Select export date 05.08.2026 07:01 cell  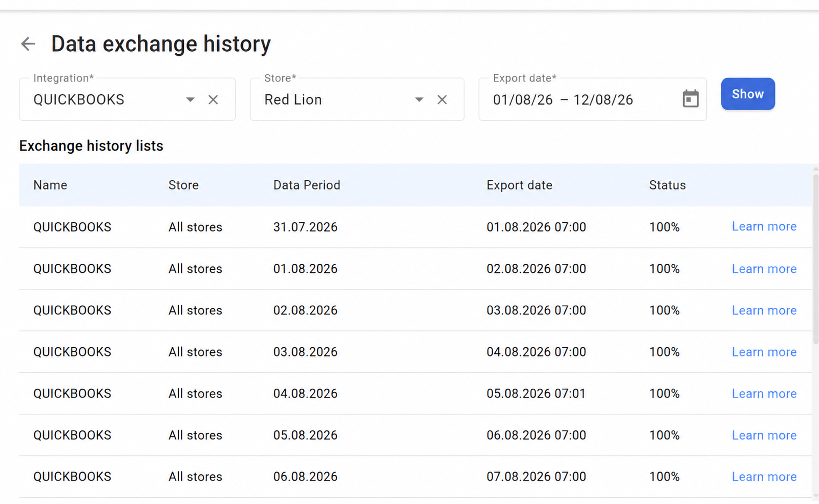[536, 393]
